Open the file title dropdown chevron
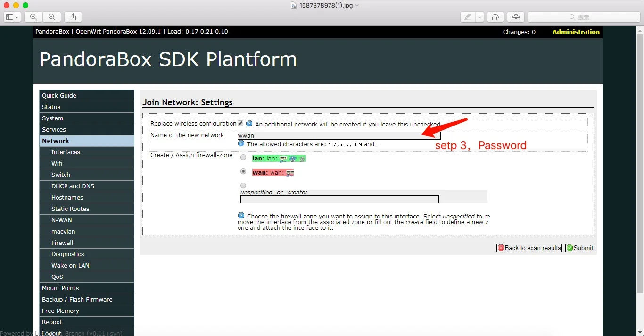Viewport: 644px width, 336px height. pyautogui.click(x=357, y=5)
